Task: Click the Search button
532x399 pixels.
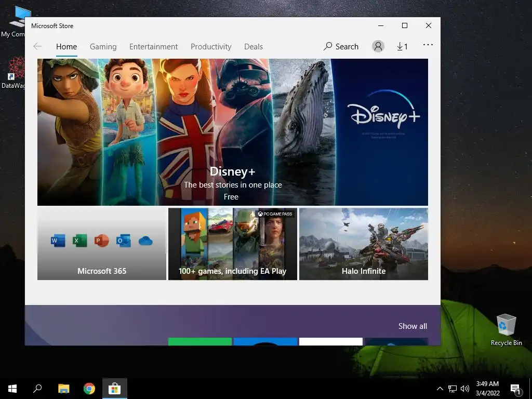Action: click(x=341, y=46)
